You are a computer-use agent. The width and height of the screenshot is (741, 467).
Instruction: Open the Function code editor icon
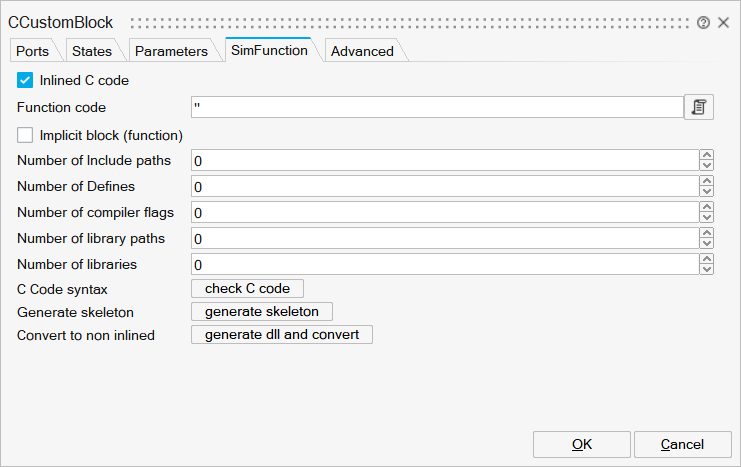pyautogui.click(x=698, y=107)
